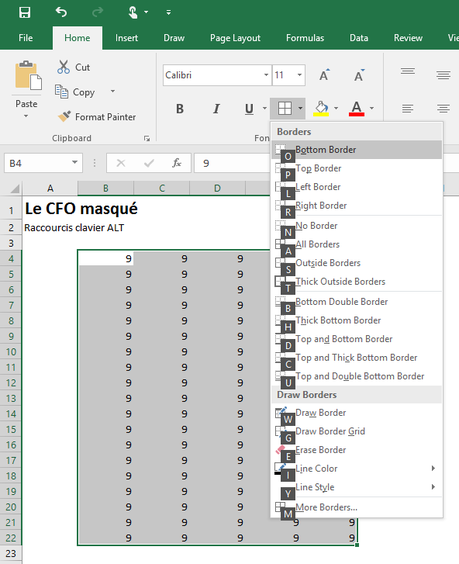Toggle Bold formatting
Screen dimensions: 459x564
click(180, 108)
